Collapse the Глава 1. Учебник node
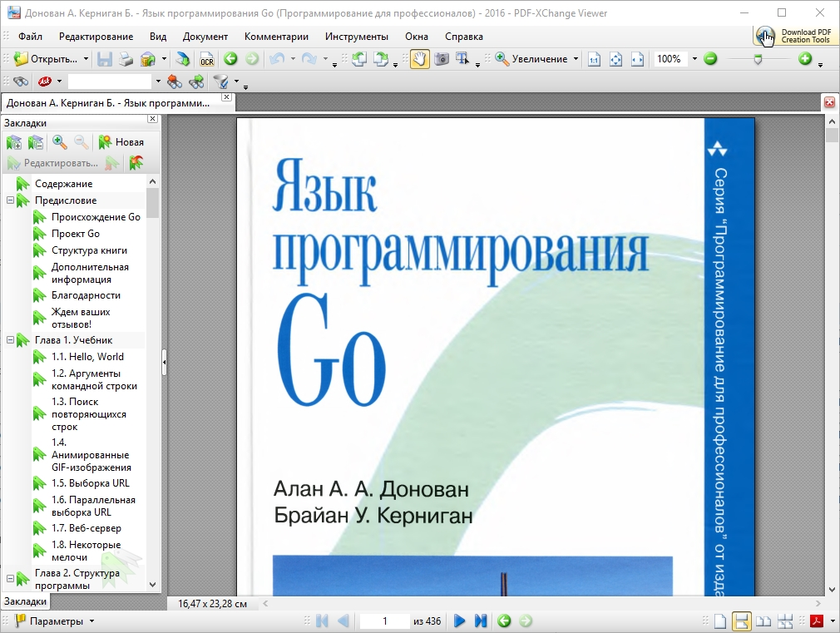The height and width of the screenshot is (633, 840). pyautogui.click(x=10, y=340)
